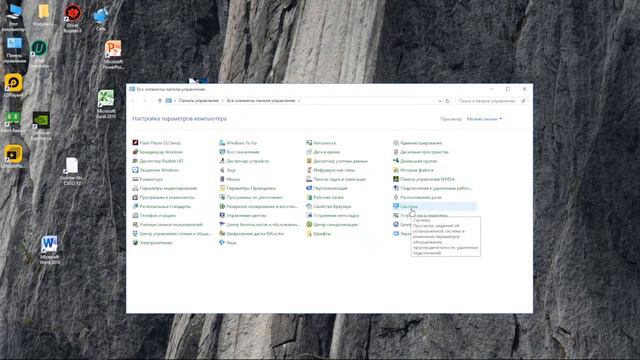The image size is (640, 360).
Task: Refresh the control panel address bar
Action: (447, 101)
